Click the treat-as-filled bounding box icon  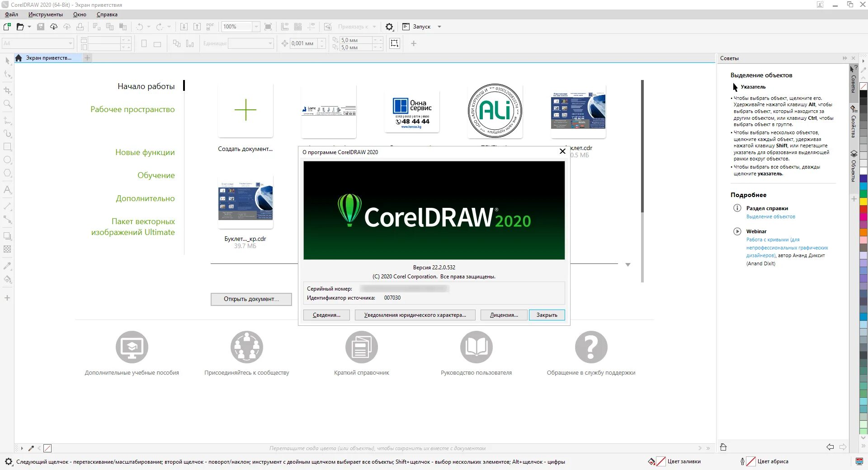tap(395, 43)
